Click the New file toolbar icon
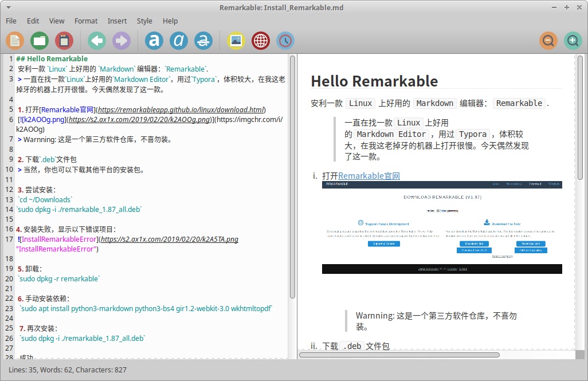This screenshot has width=588, height=381. 15,41
